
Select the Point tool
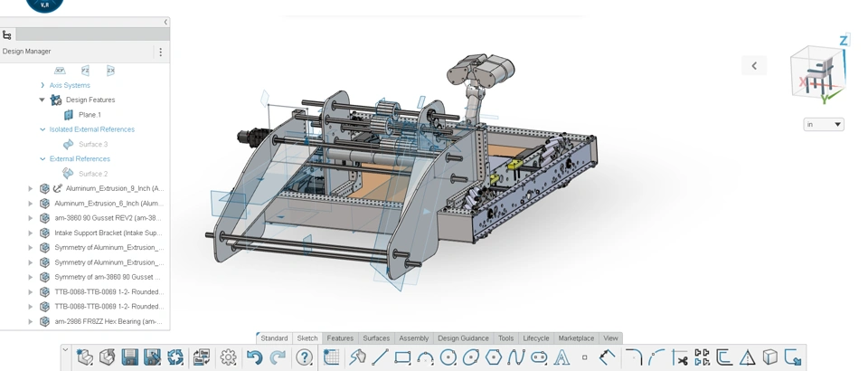585,357
